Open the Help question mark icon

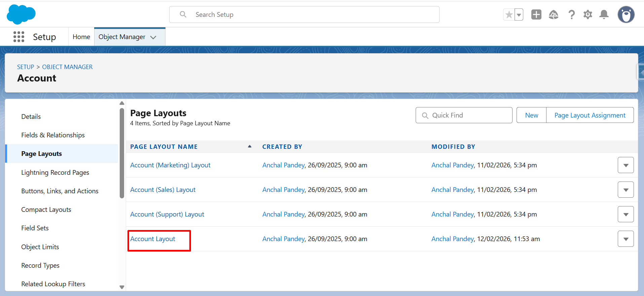(x=571, y=15)
